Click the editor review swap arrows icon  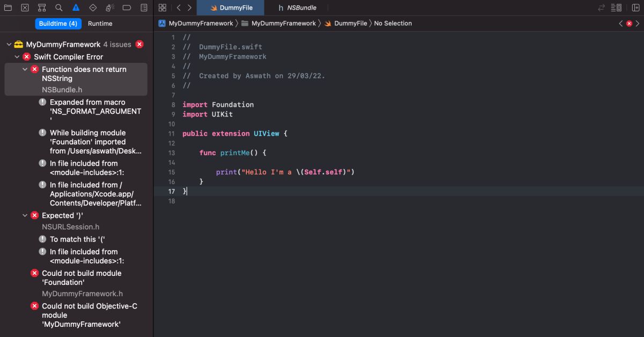[x=602, y=8]
